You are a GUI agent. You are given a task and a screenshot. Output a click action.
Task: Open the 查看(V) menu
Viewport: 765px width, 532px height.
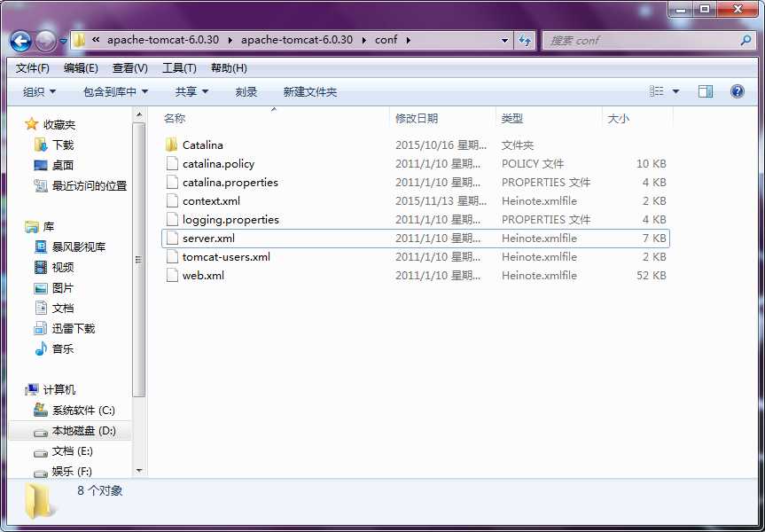(x=130, y=68)
